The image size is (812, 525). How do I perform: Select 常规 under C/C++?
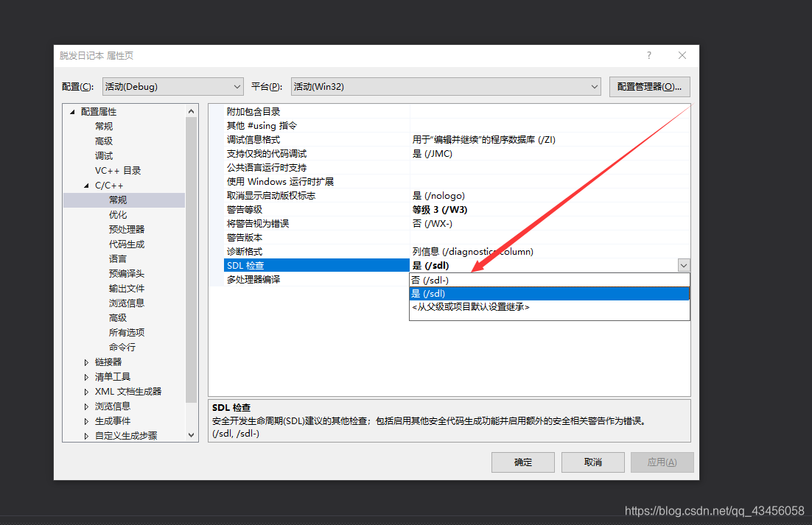[118, 200]
